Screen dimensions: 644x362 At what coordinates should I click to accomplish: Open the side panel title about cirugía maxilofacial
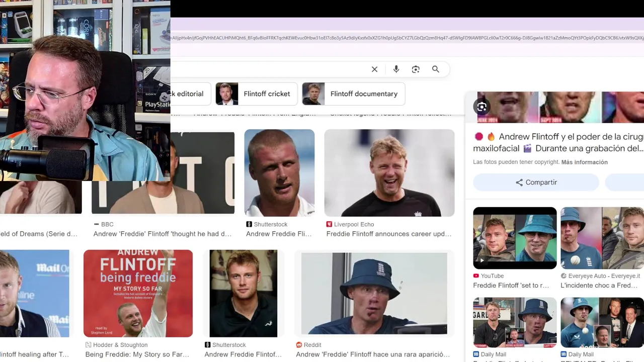pyautogui.click(x=558, y=142)
